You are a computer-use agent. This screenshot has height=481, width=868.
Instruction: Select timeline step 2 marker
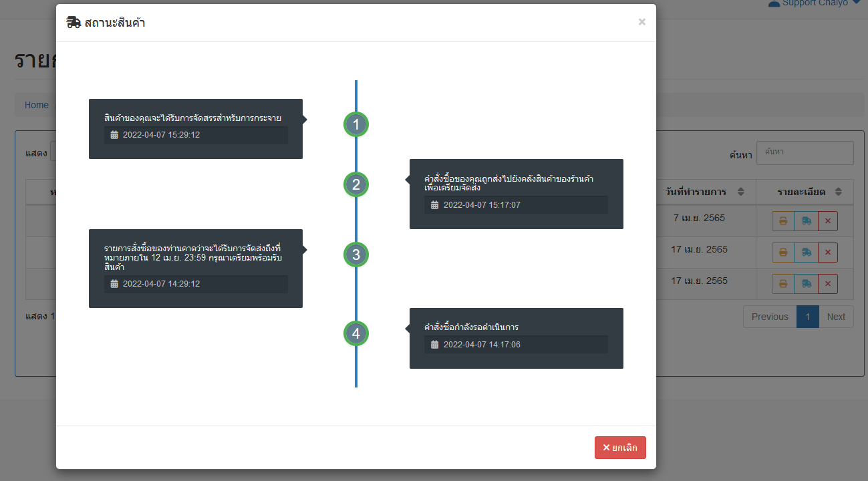pos(356,184)
